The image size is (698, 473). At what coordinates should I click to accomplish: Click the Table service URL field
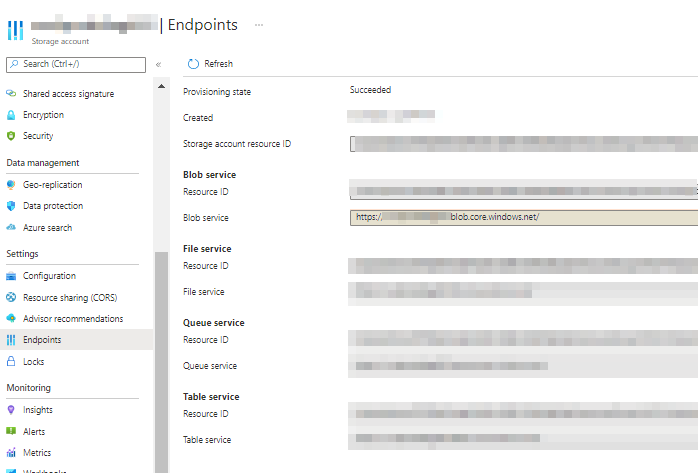pyautogui.click(x=523, y=439)
